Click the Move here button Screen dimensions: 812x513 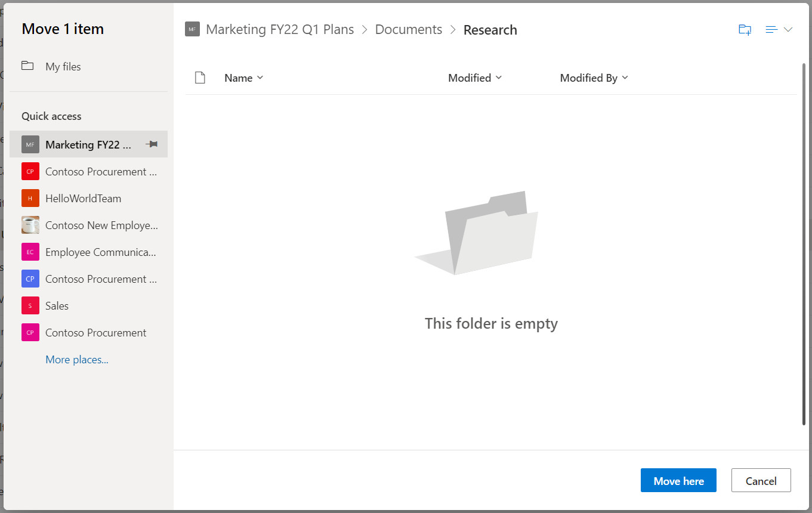[x=678, y=481]
